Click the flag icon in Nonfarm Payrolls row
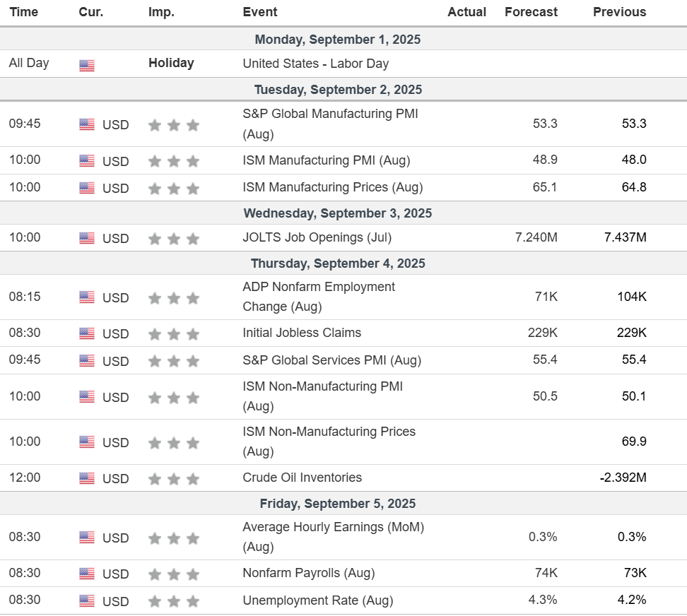This screenshot has height=616, width=687. [x=87, y=574]
